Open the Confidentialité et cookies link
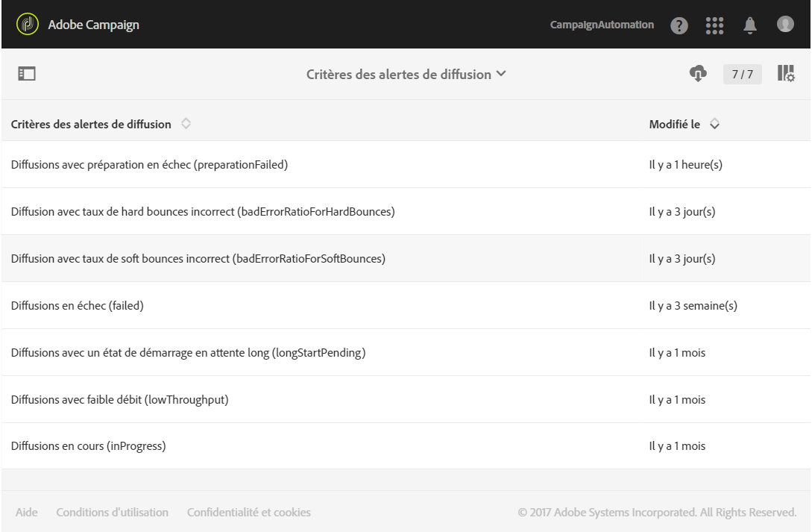This screenshot has width=812, height=532. [x=249, y=513]
